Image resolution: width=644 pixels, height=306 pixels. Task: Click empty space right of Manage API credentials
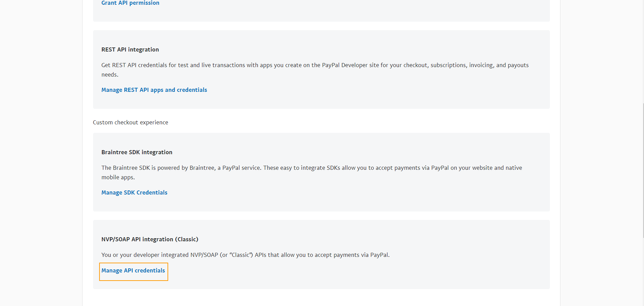click(305, 270)
